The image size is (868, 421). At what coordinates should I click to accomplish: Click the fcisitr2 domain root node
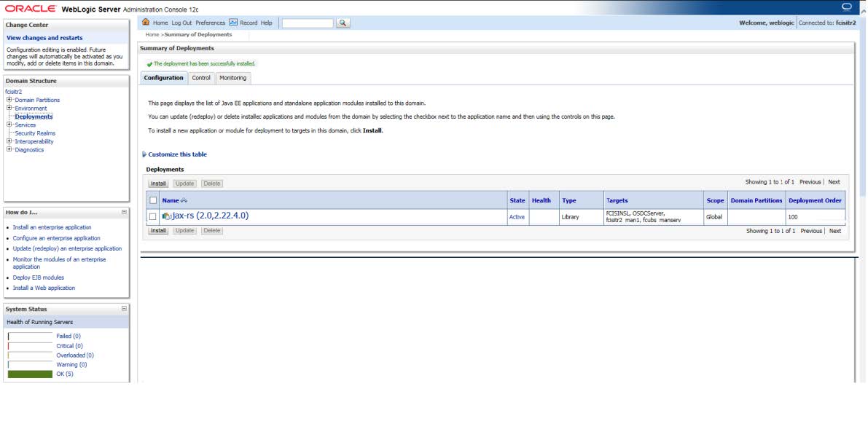pyautogui.click(x=14, y=92)
